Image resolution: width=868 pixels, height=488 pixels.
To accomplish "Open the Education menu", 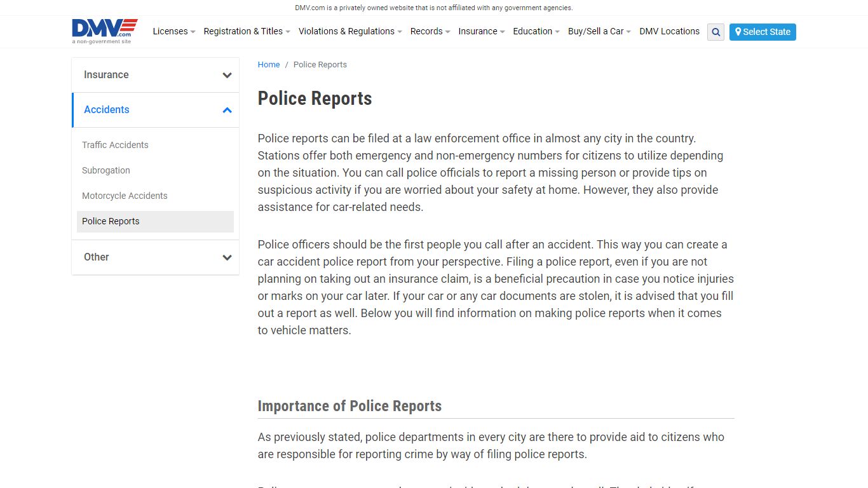I will point(536,31).
